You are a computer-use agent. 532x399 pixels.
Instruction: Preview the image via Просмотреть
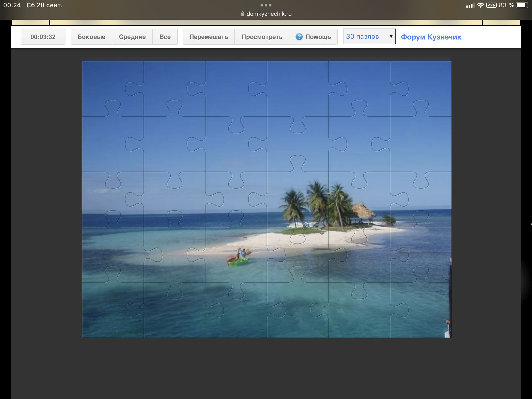coord(262,37)
